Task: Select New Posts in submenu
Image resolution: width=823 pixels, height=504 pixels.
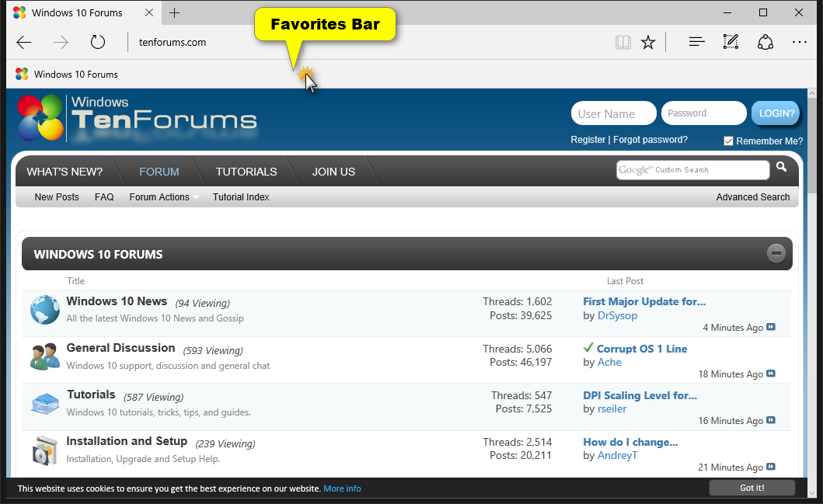Action: (57, 197)
